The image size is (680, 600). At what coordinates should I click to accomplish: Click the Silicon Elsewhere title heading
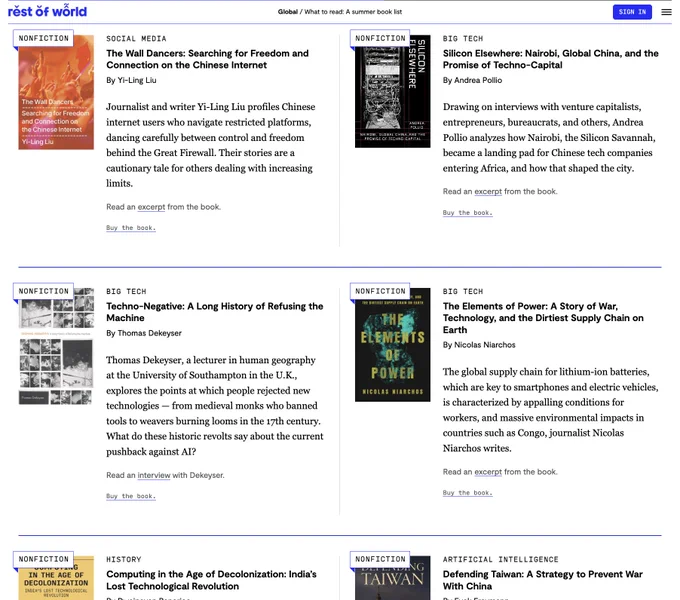pos(550,59)
